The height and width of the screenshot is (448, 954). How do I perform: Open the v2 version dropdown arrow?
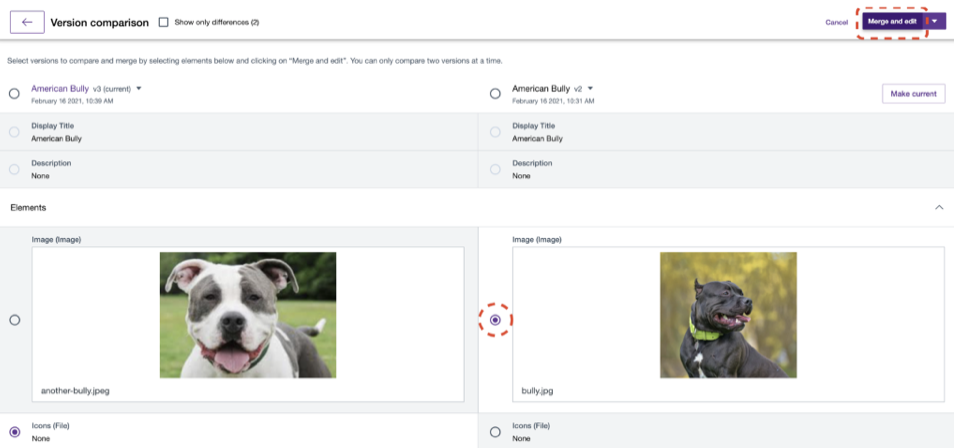(x=591, y=88)
